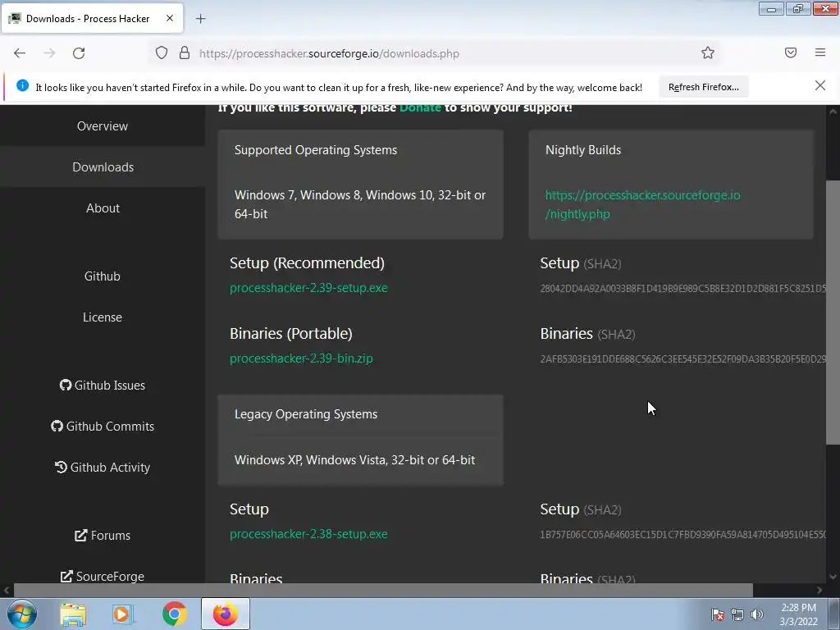840x630 pixels.
Task: Open the volume speaker tray icon
Action: (x=757, y=614)
